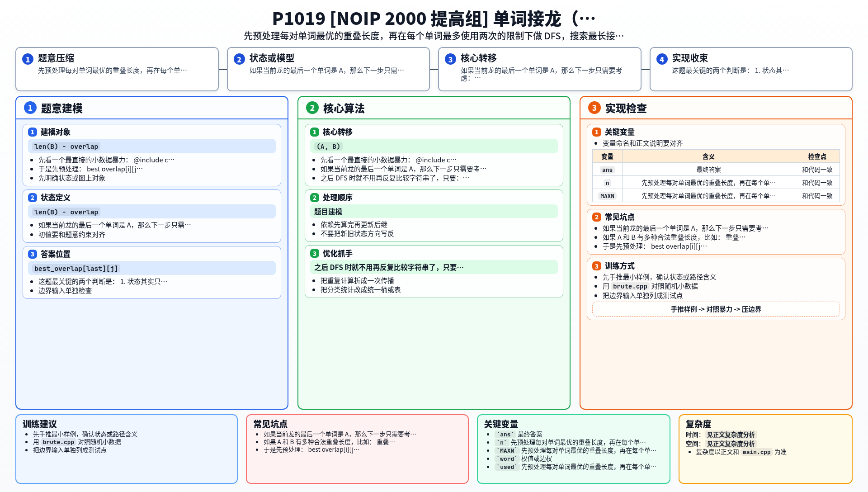The width and height of the screenshot is (868, 492).
Task: Click brute.cpp chip in the 训练方式 sub-card
Action: 630,286
